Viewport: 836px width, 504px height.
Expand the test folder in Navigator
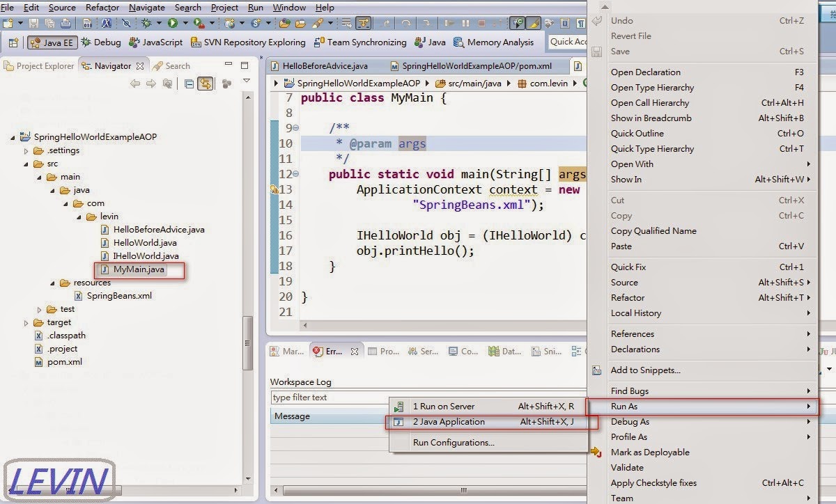(40, 309)
